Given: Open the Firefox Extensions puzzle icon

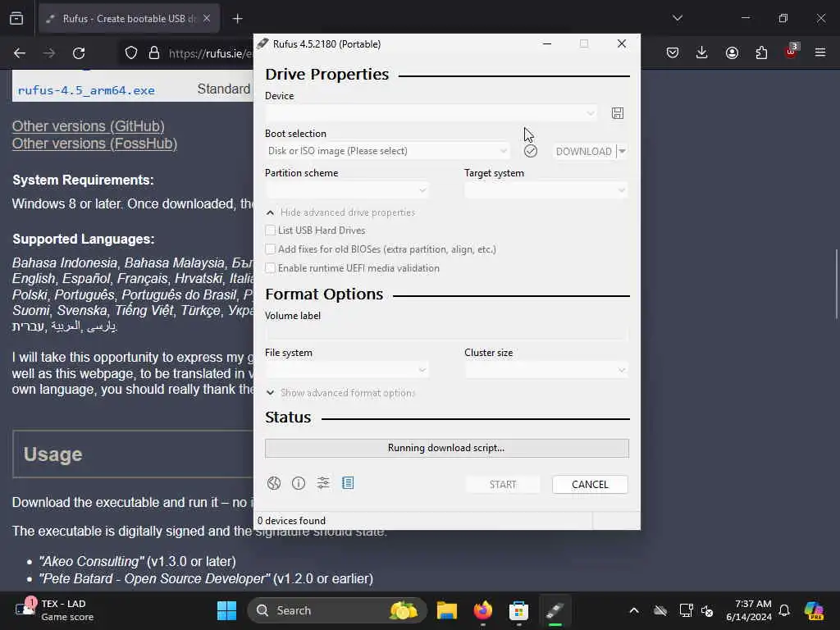Looking at the screenshot, I should [761, 52].
